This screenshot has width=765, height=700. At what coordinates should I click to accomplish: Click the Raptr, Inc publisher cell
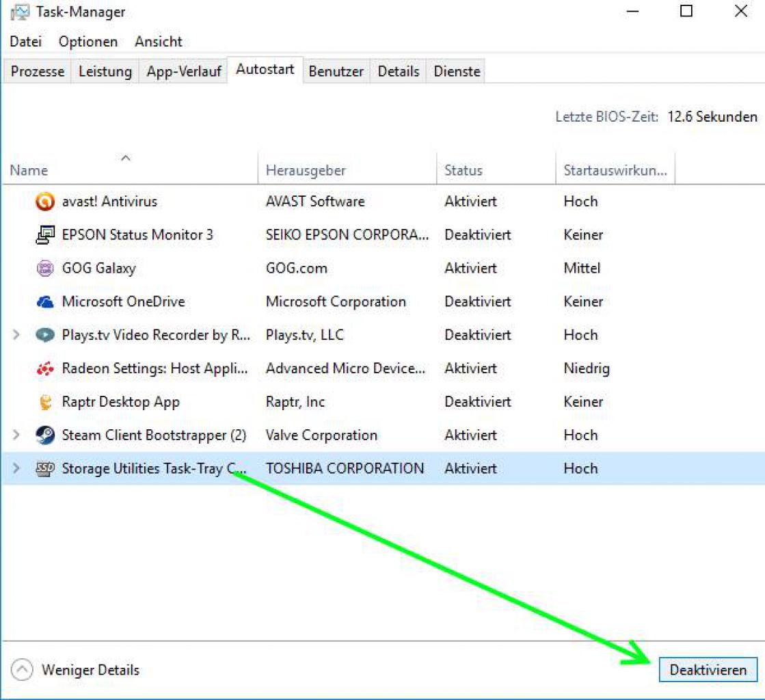[x=295, y=402]
